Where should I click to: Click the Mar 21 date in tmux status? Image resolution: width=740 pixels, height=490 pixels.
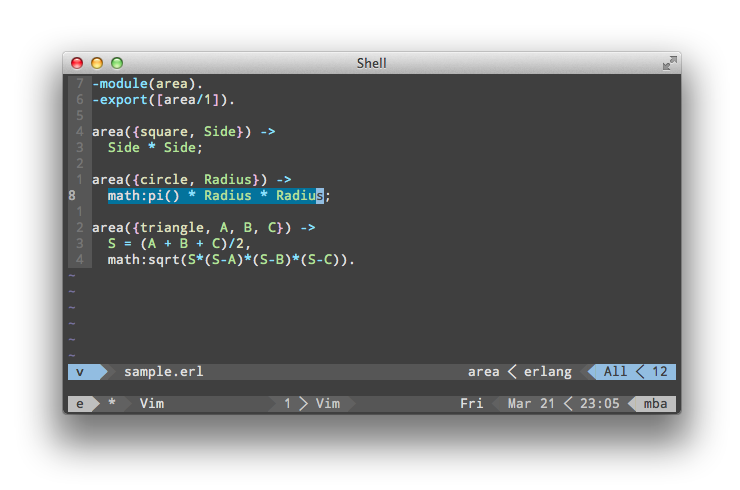531,404
